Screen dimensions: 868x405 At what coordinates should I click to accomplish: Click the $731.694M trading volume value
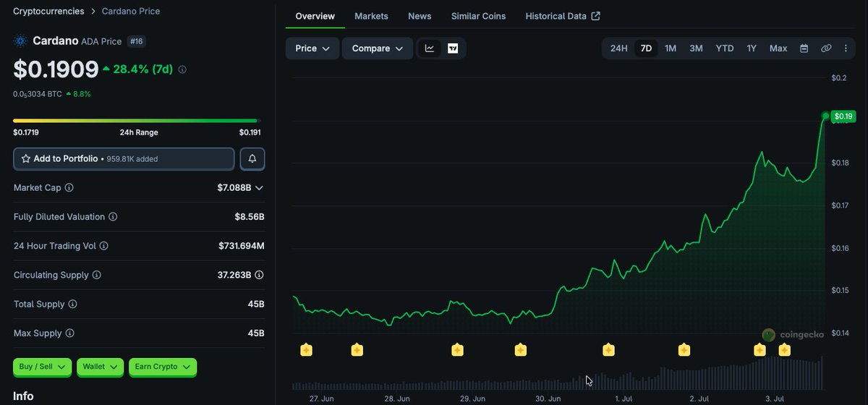tap(242, 246)
